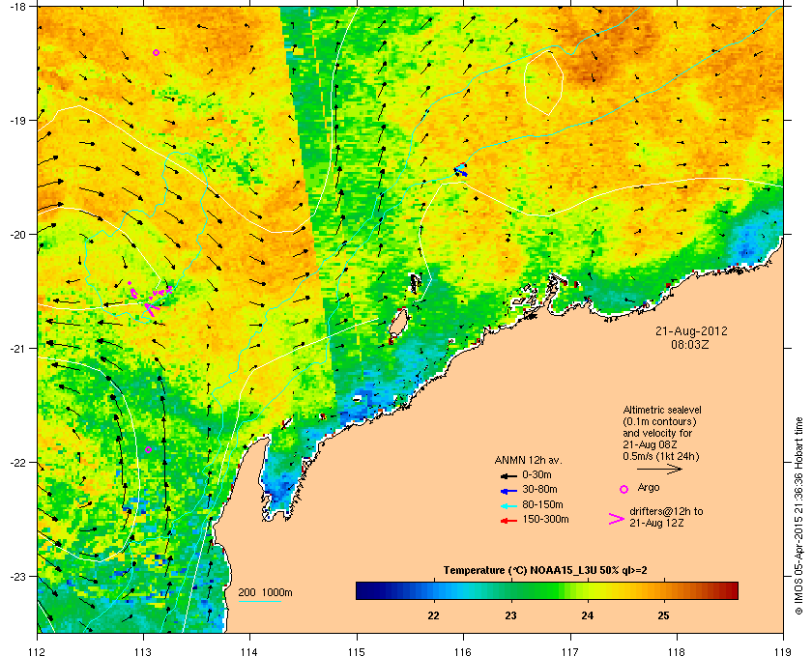Image resolution: width=812 pixels, height=657 pixels.
Task: Click the blue 30-80m legend arrow
Action: pyautogui.click(x=509, y=491)
